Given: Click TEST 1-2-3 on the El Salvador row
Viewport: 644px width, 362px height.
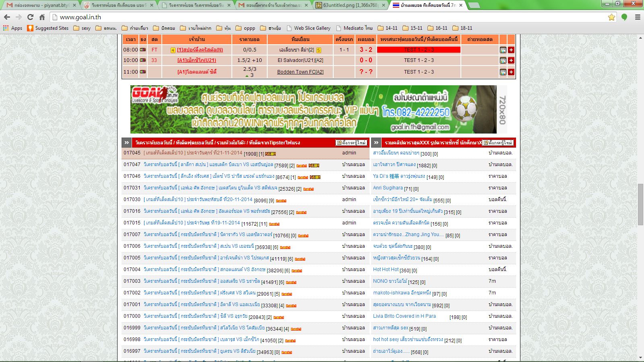Looking at the screenshot, I should pyautogui.click(x=419, y=60).
